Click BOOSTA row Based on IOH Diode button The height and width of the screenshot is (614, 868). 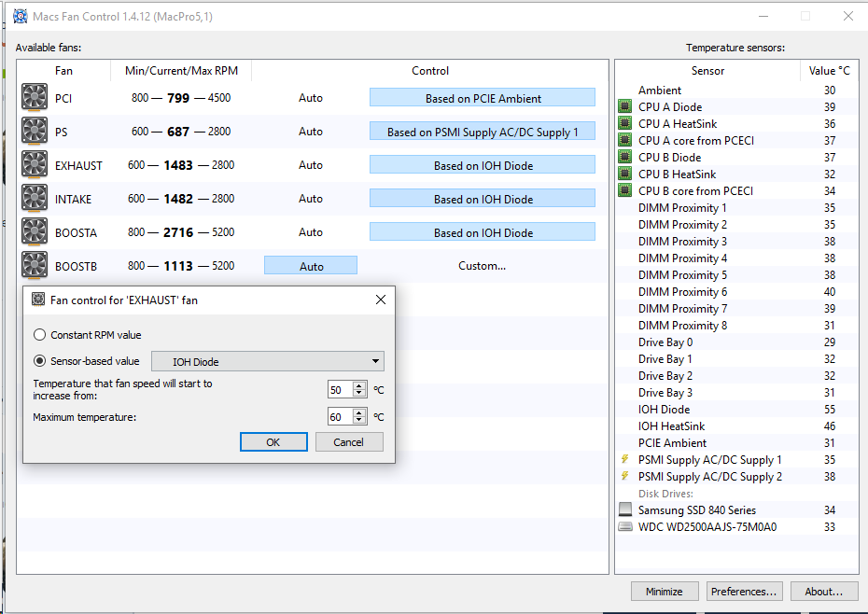483,232
